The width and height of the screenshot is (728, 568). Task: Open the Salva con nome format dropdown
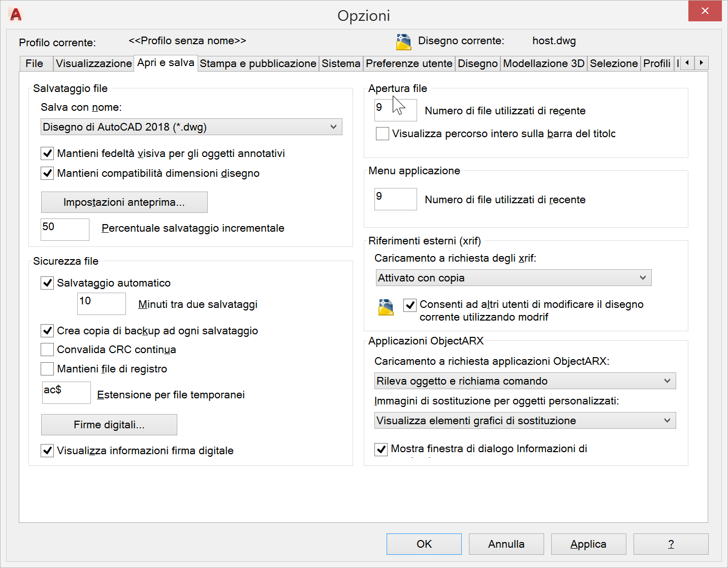click(x=191, y=127)
